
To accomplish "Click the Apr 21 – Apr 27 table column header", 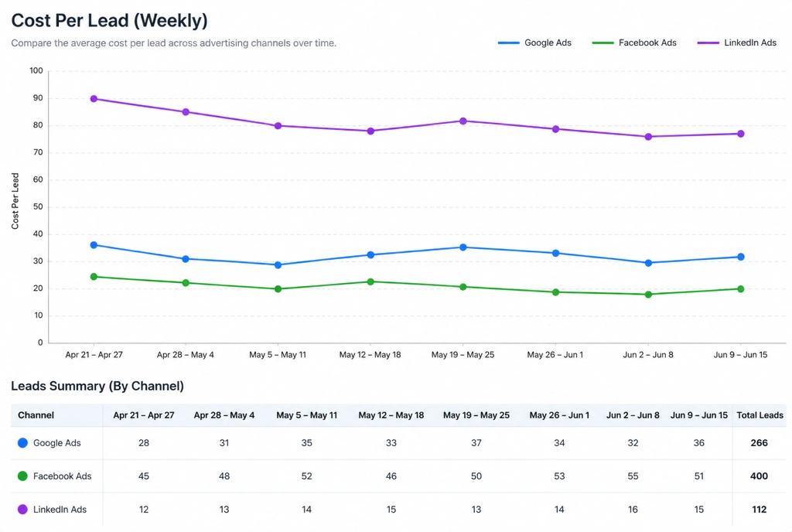I will pos(143,415).
